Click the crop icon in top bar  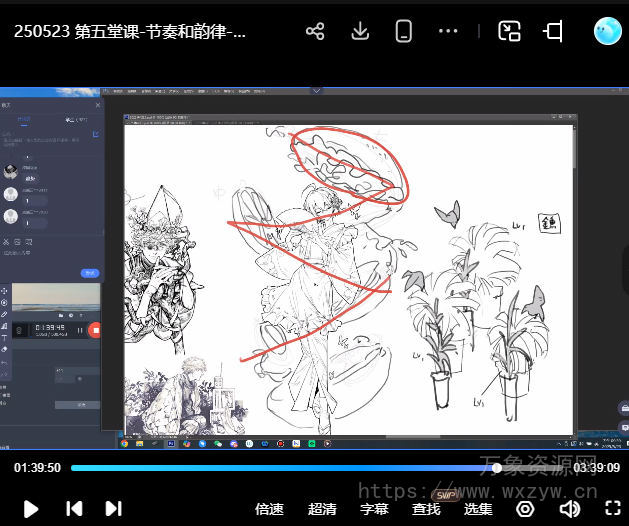pos(553,31)
